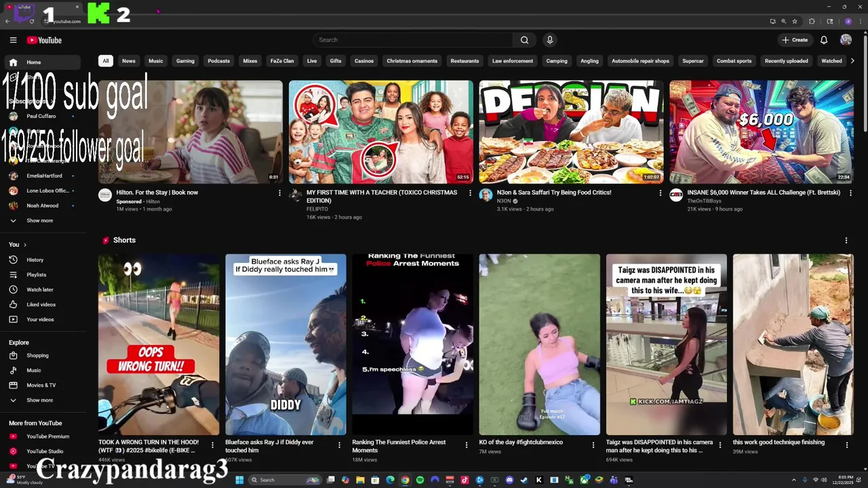Click the Chrome zoom magnifier icon
Image resolution: width=868 pixels, height=488 pixels.
(x=784, y=21)
